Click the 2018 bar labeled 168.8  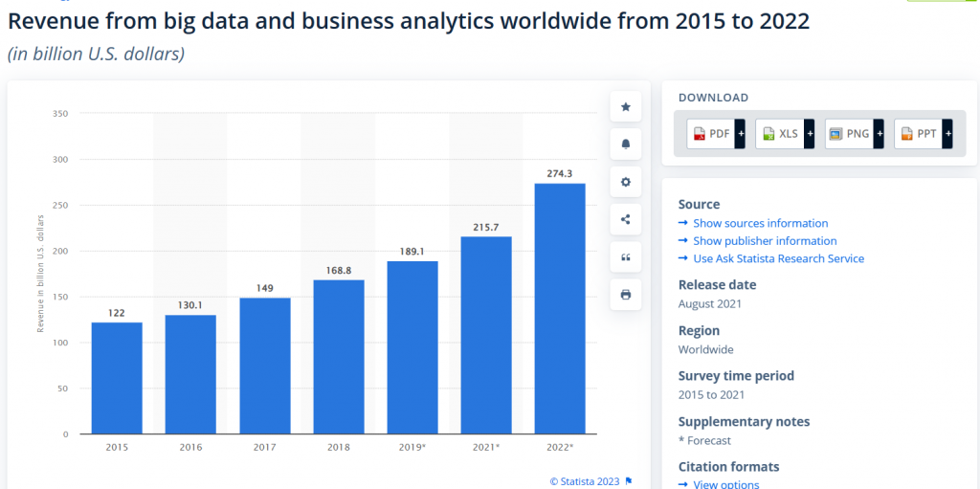[339, 357]
